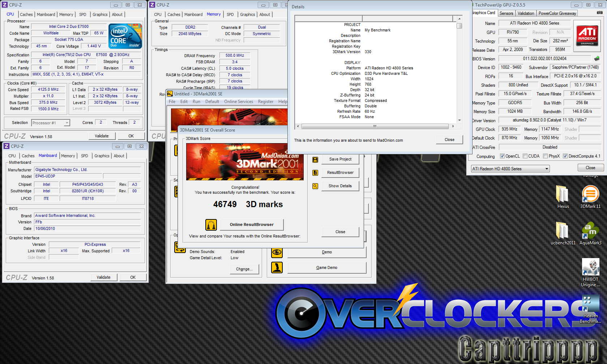Click Validate in the Mainboard CPU-Z window
607x364 pixels.
103,278
